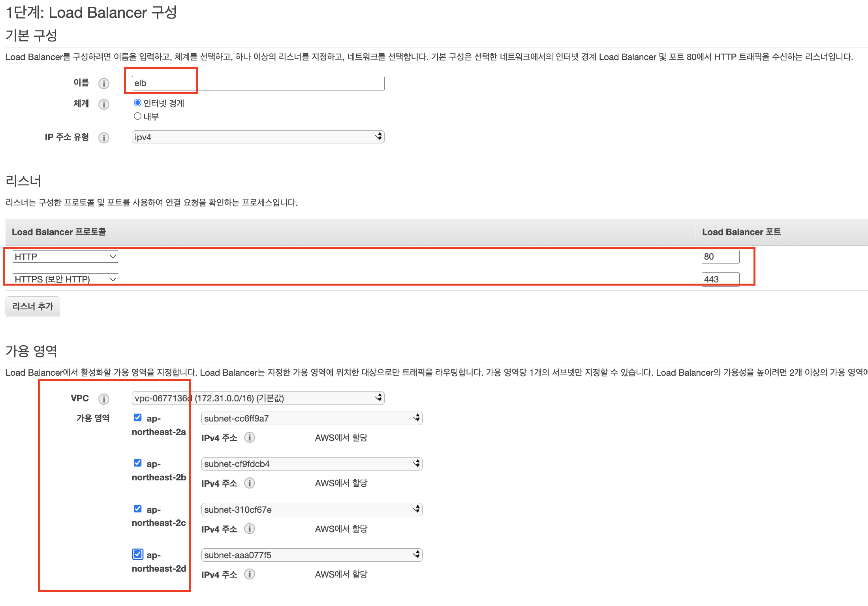Click IPv4 주소 info icon under subnet-aaa077f5
The image size is (868, 606).
pos(250,574)
